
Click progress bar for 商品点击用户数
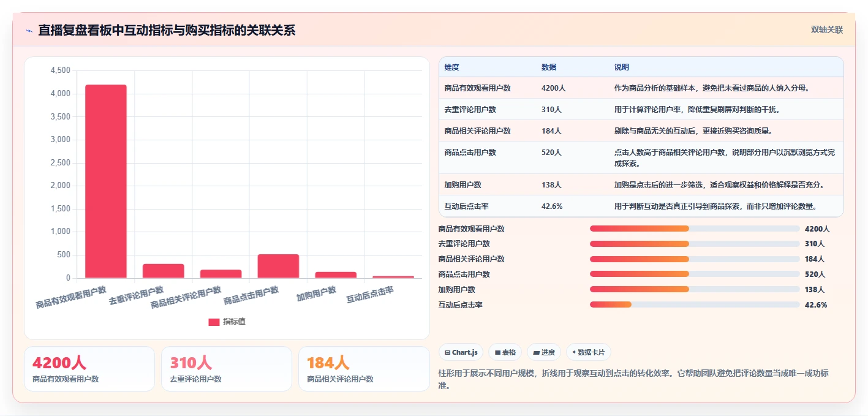[x=695, y=274]
